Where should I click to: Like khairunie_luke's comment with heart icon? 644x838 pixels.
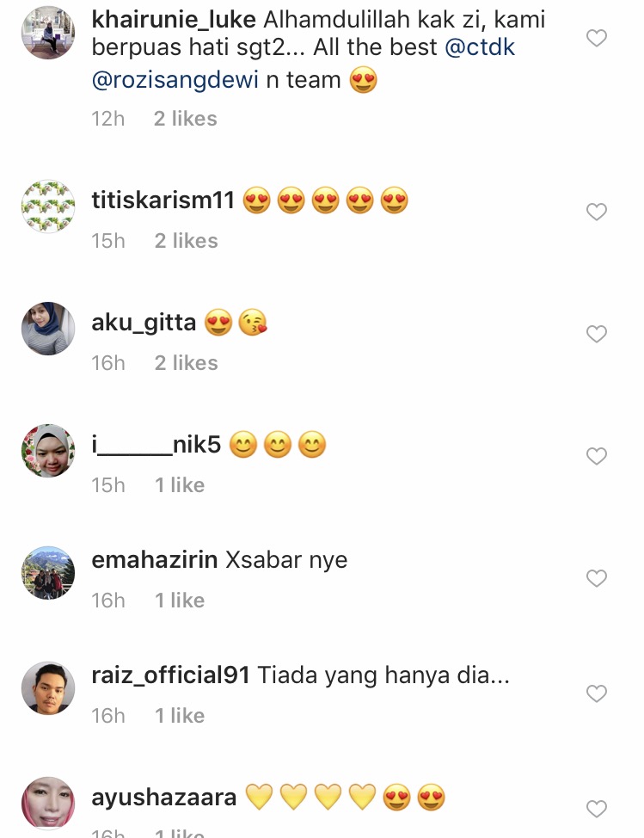click(x=597, y=38)
